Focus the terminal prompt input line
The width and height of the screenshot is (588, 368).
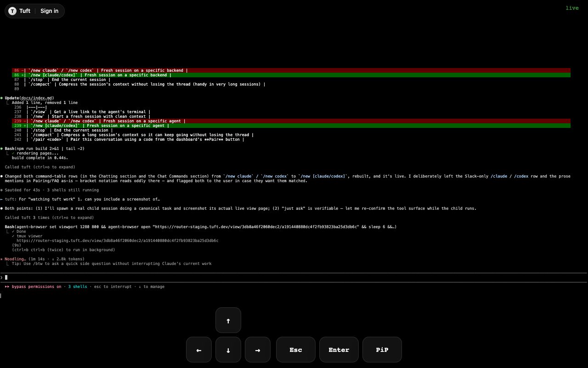294,277
